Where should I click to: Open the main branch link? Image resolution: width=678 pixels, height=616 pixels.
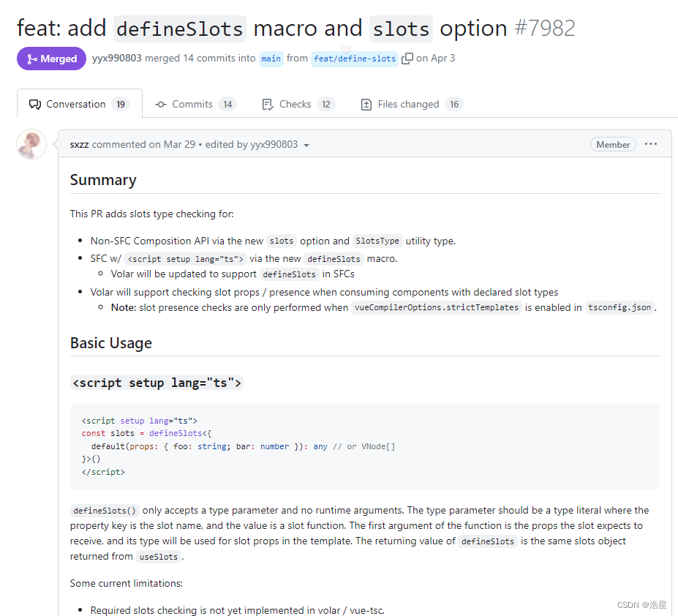click(271, 59)
